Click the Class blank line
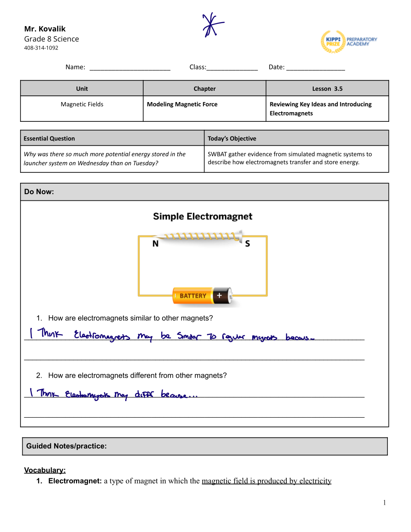The width and height of the screenshot is (411, 532). 232,67
